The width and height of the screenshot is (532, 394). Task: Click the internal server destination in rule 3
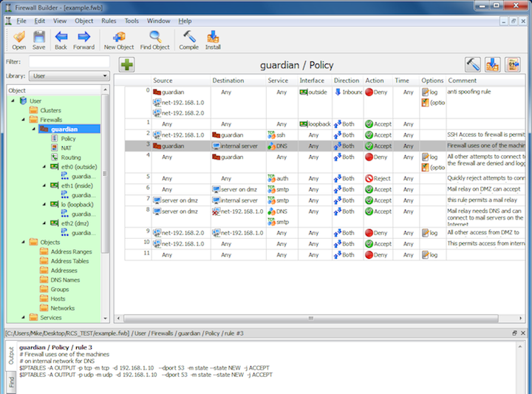click(x=235, y=146)
